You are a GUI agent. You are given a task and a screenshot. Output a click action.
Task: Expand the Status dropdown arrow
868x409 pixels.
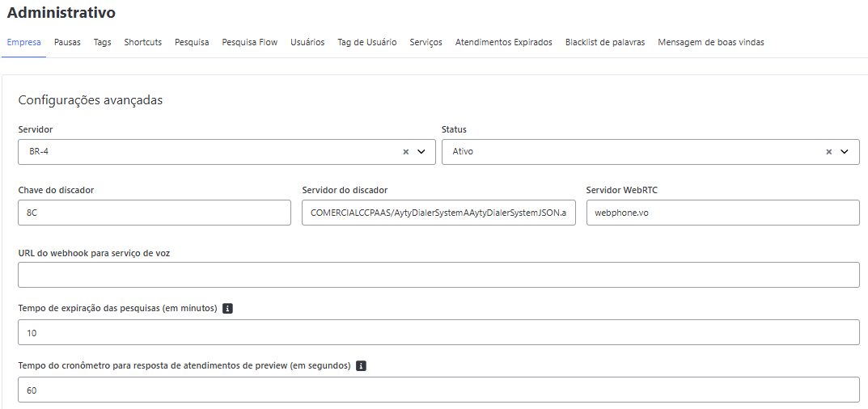(x=845, y=152)
